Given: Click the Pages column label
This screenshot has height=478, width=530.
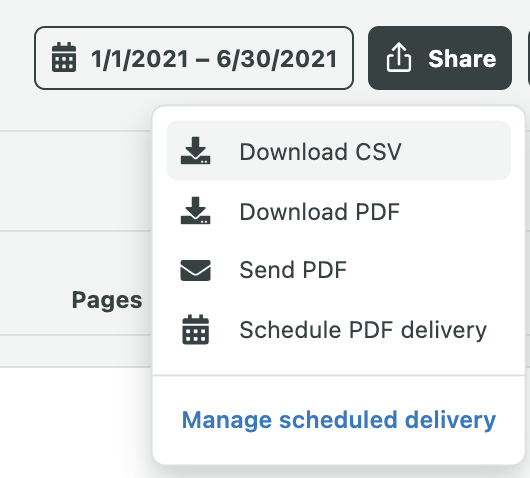Looking at the screenshot, I should tap(107, 301).
